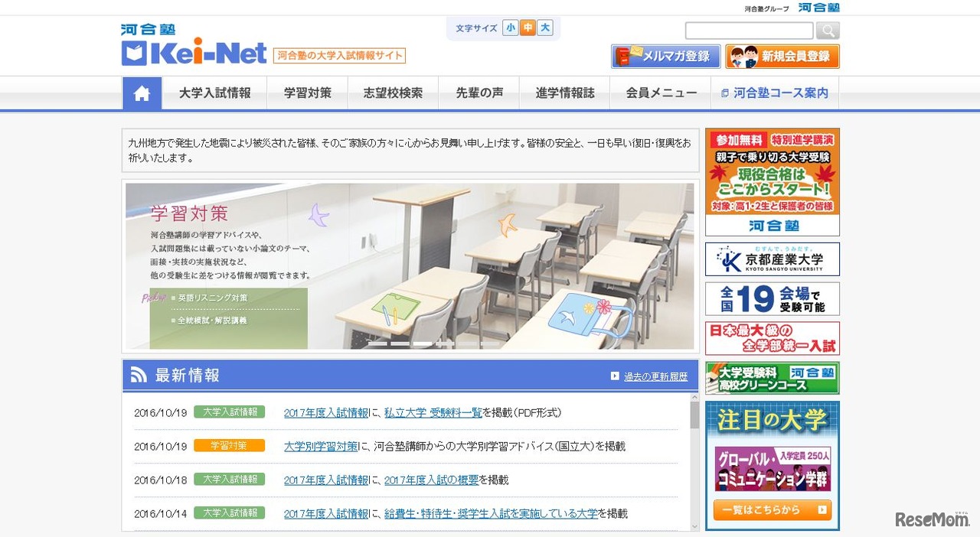Open the 京都産業大学 banner
The height and width of the screenshot is (537, 980).
(x=772, y=259)
